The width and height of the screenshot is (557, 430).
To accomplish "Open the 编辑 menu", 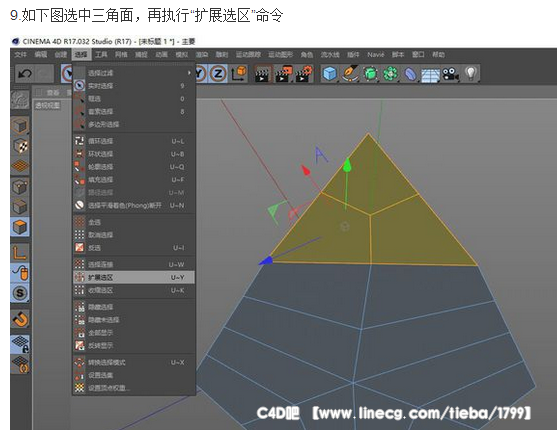I will point(41,54).
